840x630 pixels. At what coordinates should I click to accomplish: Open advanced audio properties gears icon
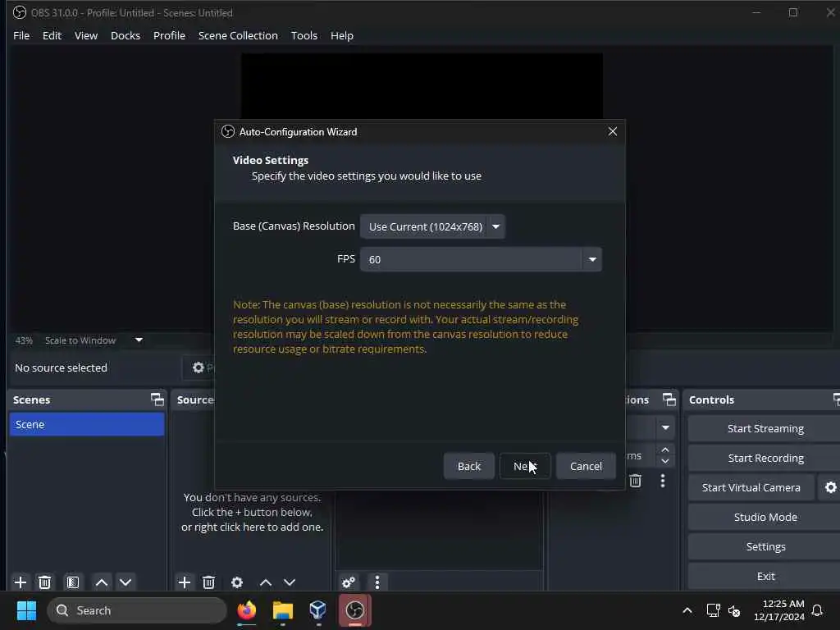click(x=348, y=582)
